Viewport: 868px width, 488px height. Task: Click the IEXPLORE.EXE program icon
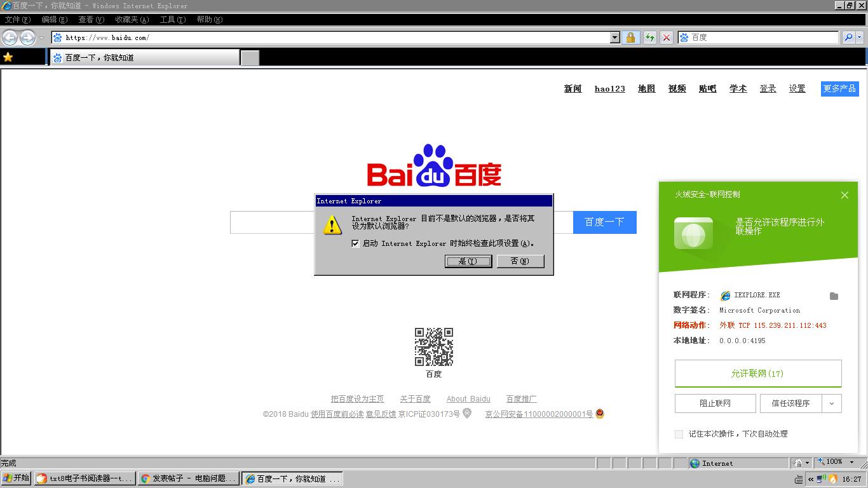(725, 295)
